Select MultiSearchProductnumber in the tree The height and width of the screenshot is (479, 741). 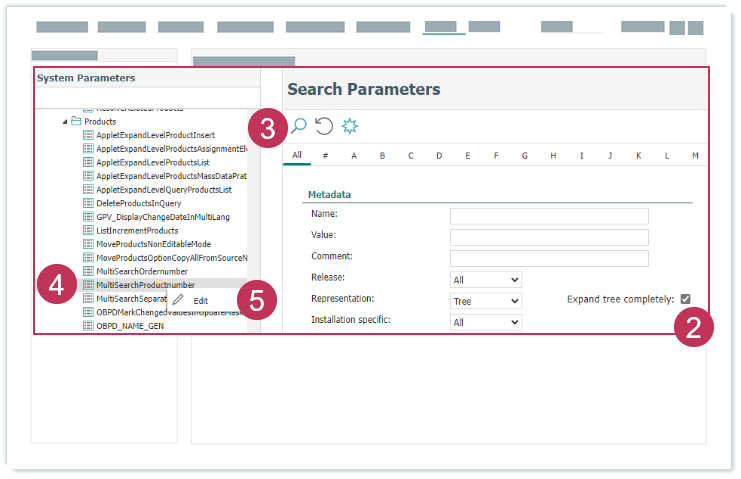click(x=145, y=285)
